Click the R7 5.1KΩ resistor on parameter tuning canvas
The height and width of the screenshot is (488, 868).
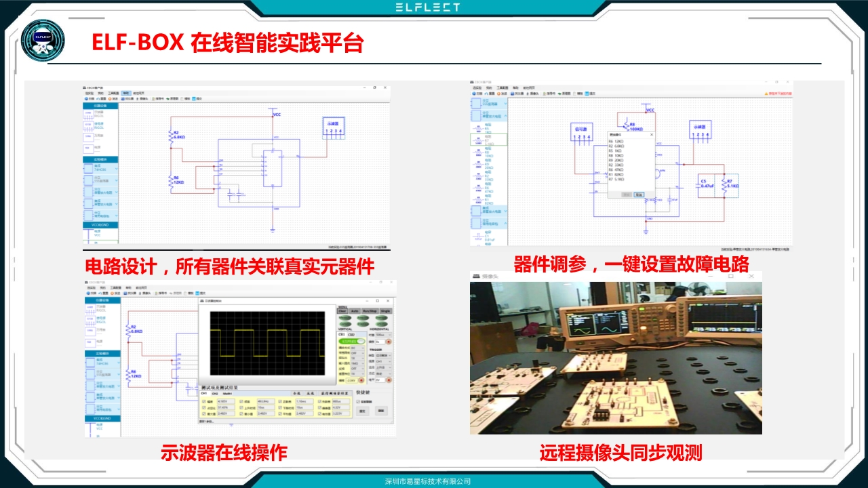tap(730, 186)
